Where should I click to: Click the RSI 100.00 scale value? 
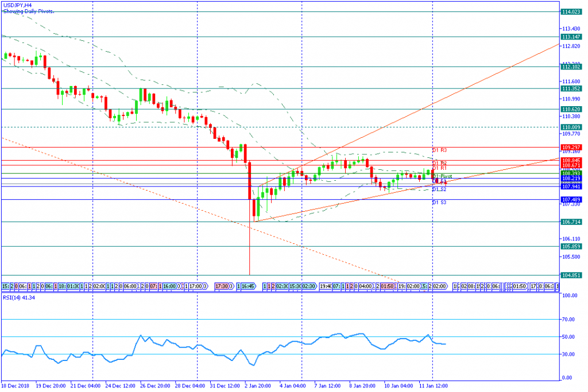pos(569,296)
